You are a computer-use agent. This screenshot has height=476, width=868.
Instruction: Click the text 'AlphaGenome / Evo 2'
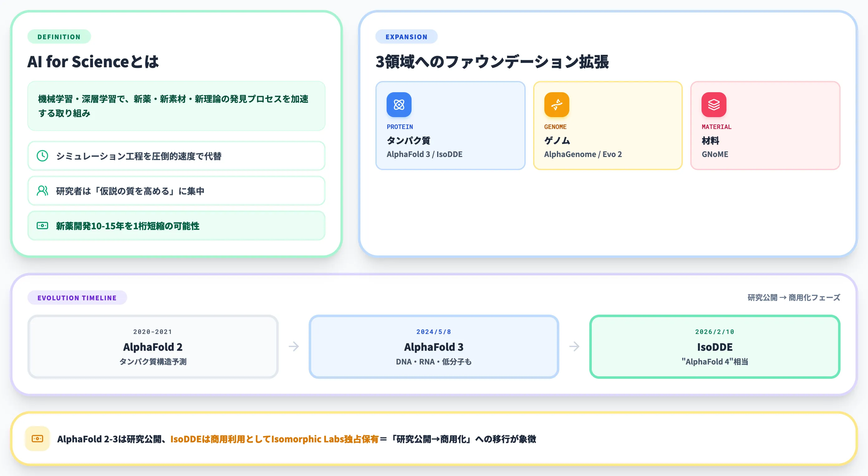[583, 154]
